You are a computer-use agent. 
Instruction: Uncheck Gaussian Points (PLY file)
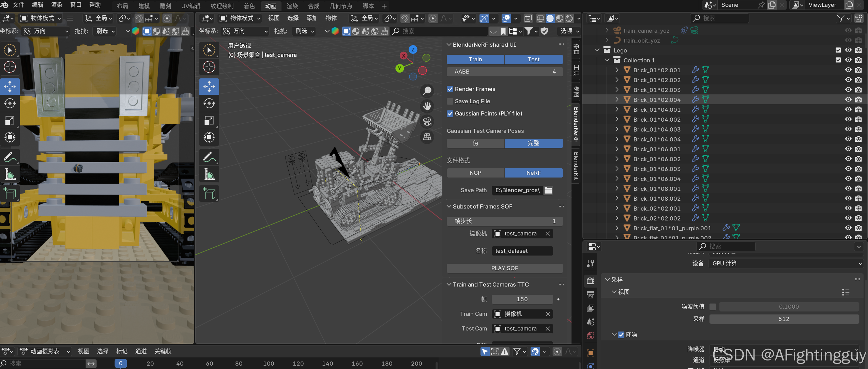[x=450, y=113]
